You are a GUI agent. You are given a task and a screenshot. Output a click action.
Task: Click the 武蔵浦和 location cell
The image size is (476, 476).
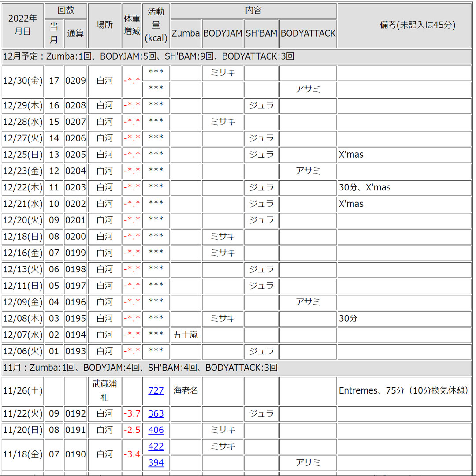click(105, 391)
